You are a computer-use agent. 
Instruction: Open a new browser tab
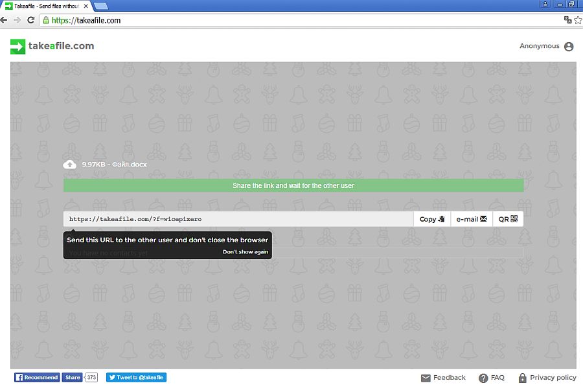click(x=101, y=6)
